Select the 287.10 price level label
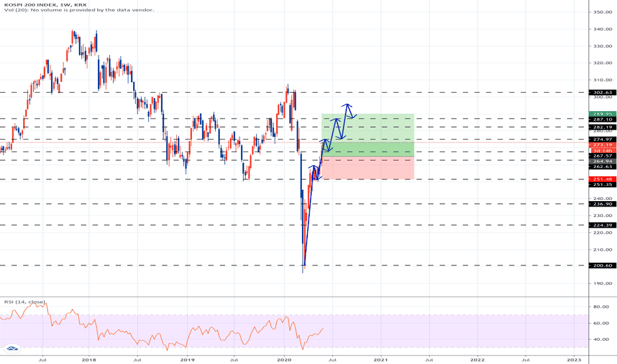The image size is (617, 364). click(x=602, y=119)
